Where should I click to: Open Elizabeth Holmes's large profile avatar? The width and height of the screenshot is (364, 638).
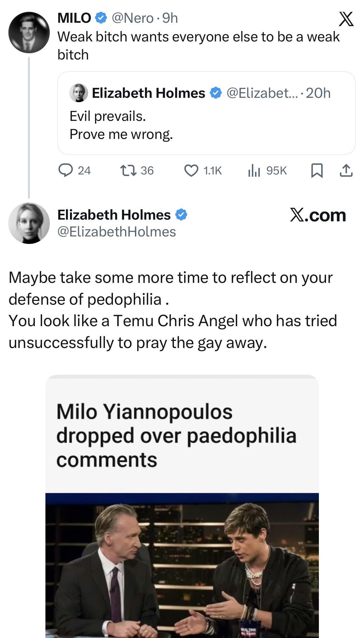[x=29, y=223]
